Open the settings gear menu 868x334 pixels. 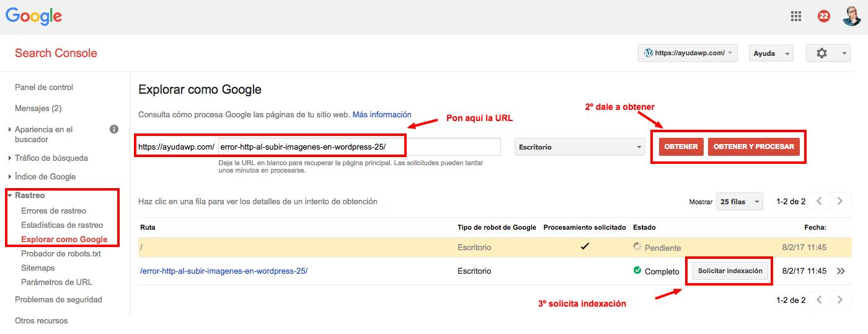tap(828, 53)
